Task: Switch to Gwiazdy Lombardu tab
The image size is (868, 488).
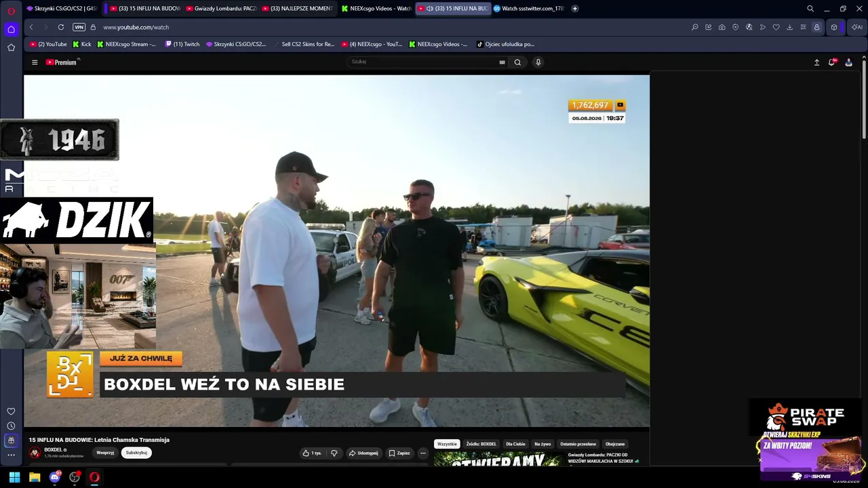Action: point(222,9)
